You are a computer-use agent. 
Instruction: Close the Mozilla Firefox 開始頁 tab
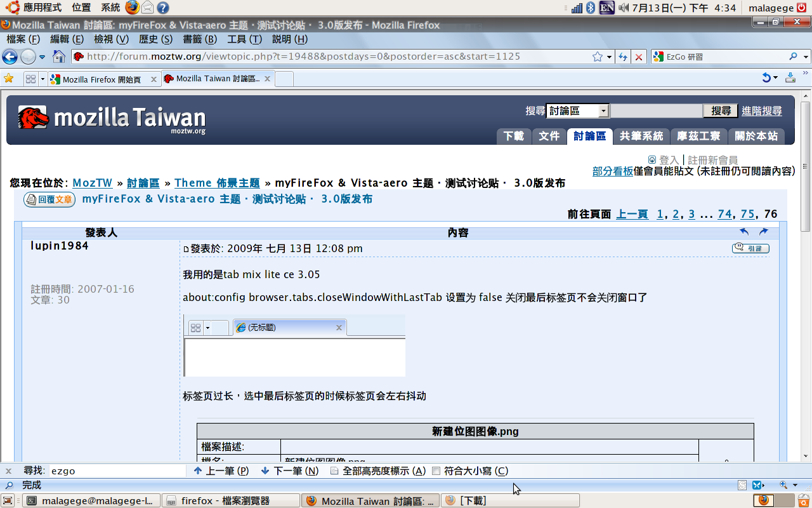tap(154, 79)
